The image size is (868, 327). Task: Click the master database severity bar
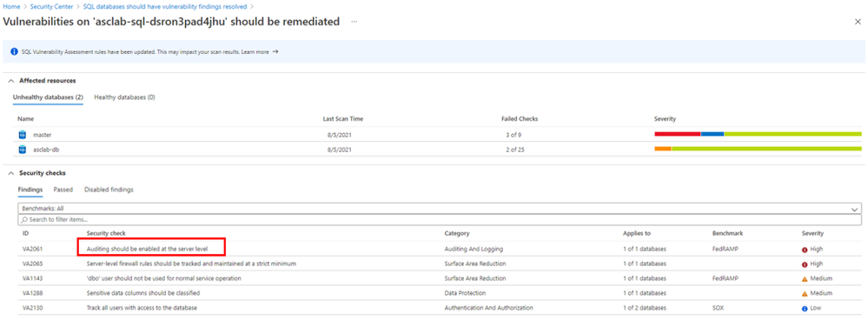tap(758, 134)
